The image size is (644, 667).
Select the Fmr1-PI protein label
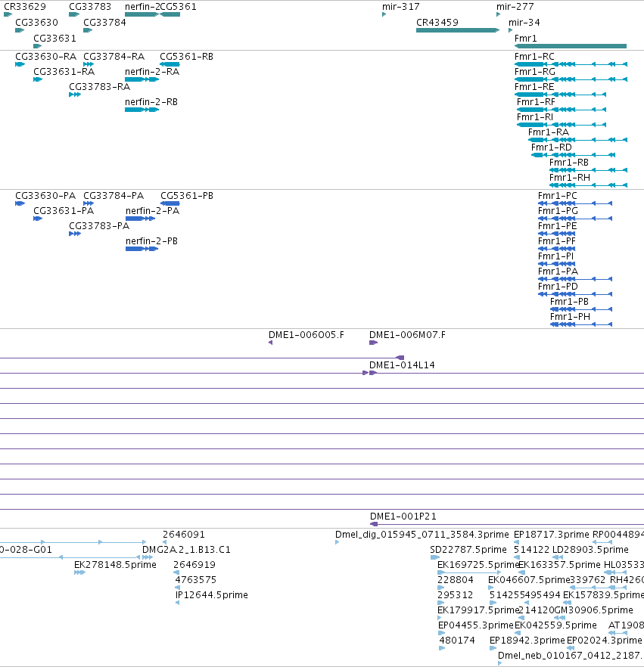tap(556, 256)
